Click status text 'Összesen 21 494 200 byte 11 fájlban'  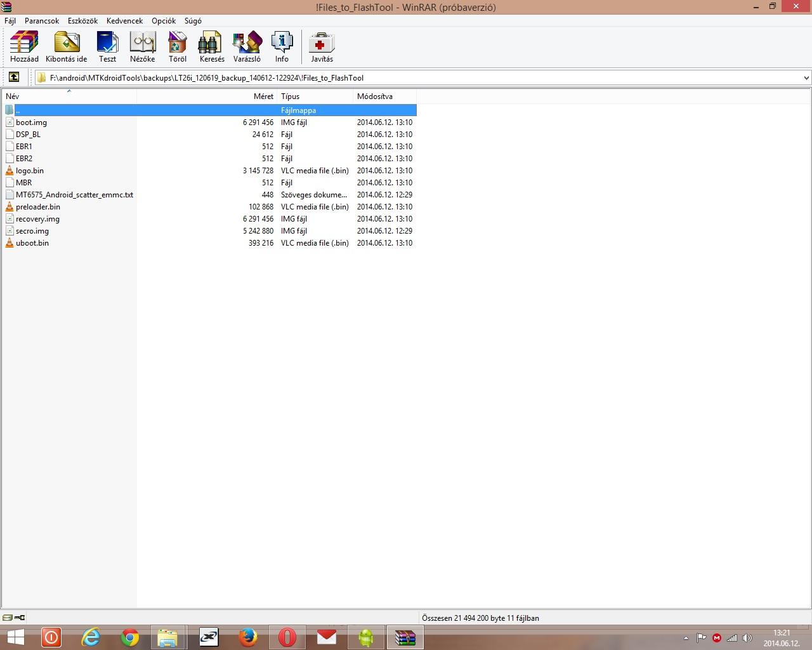(480, 618)
